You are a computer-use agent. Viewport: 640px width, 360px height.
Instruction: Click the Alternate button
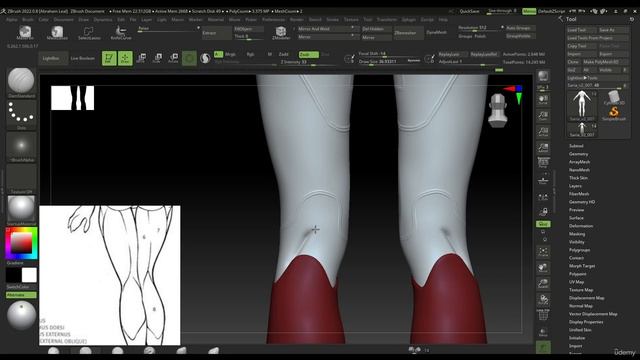tap(21, 295)
